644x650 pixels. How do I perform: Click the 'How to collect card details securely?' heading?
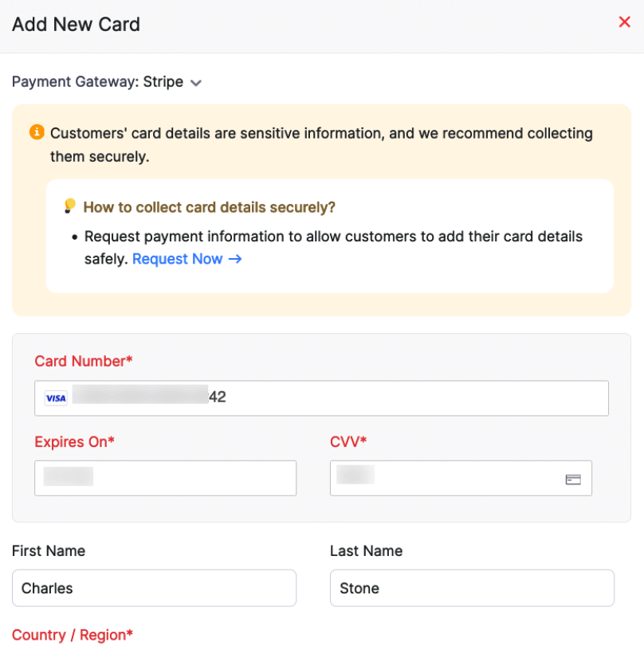209,207
